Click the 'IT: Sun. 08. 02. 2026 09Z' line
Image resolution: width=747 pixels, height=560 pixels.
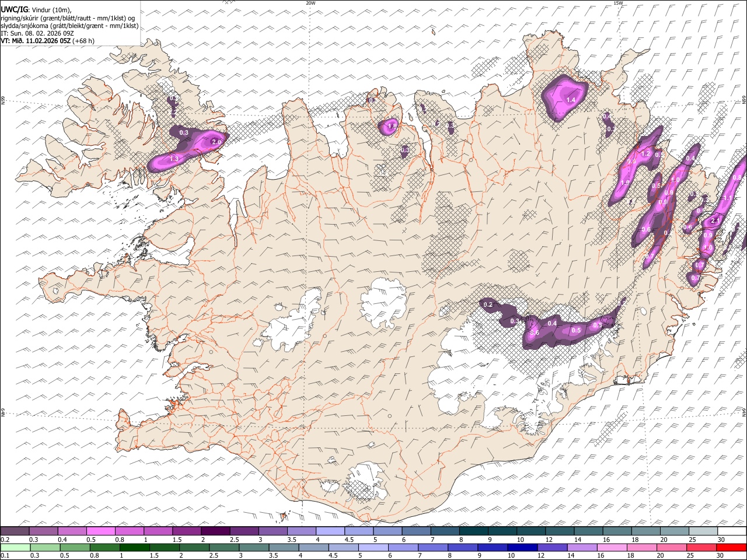pyautogui.click(x=37, y=33)
